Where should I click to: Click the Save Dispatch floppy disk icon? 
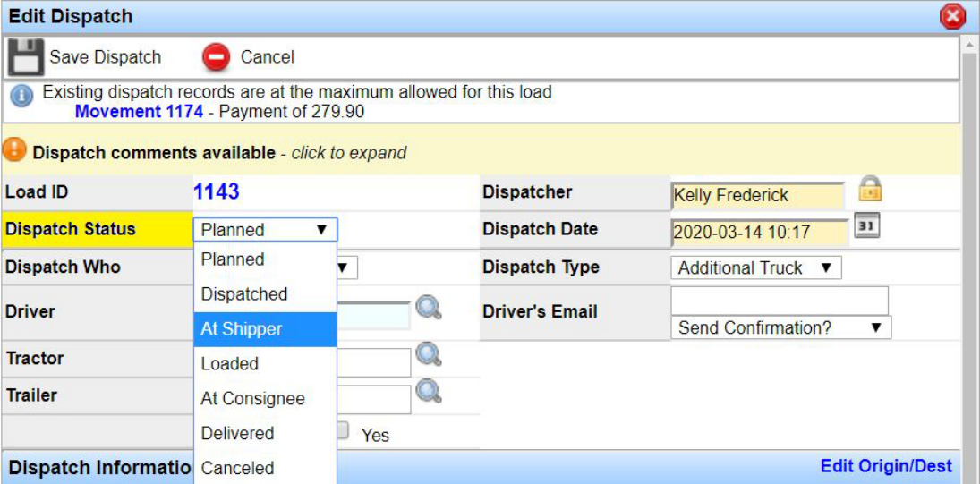[x=26, y=57]
